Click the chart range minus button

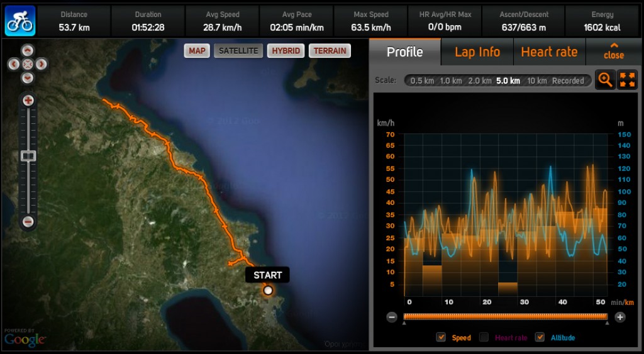click(x=392, y=317)
